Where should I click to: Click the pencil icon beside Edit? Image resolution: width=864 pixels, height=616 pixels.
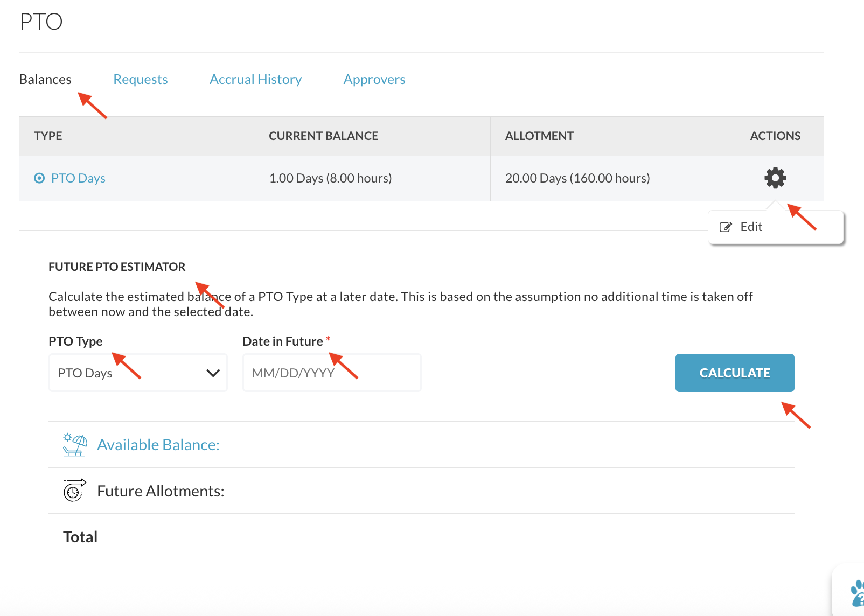[x=726, y=227]
